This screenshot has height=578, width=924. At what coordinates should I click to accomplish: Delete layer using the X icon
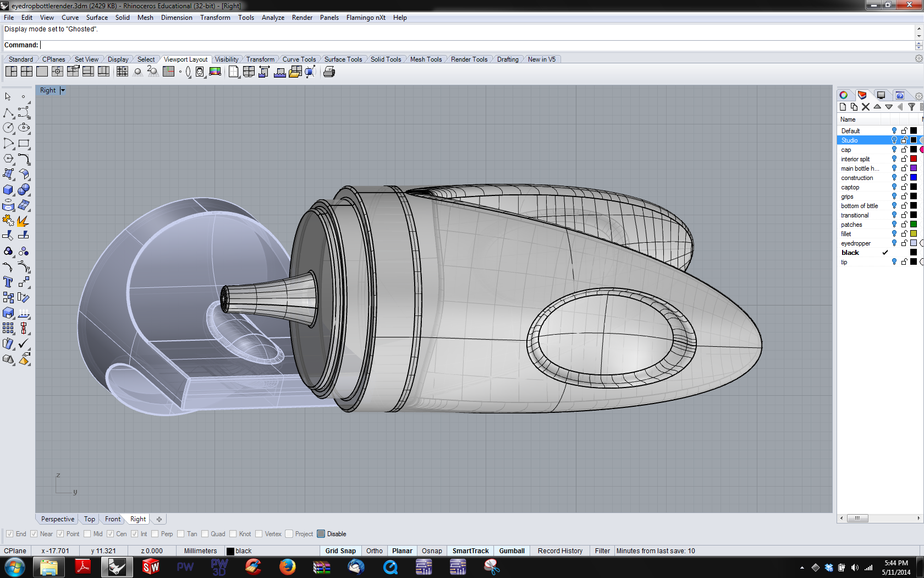point(866,107)
